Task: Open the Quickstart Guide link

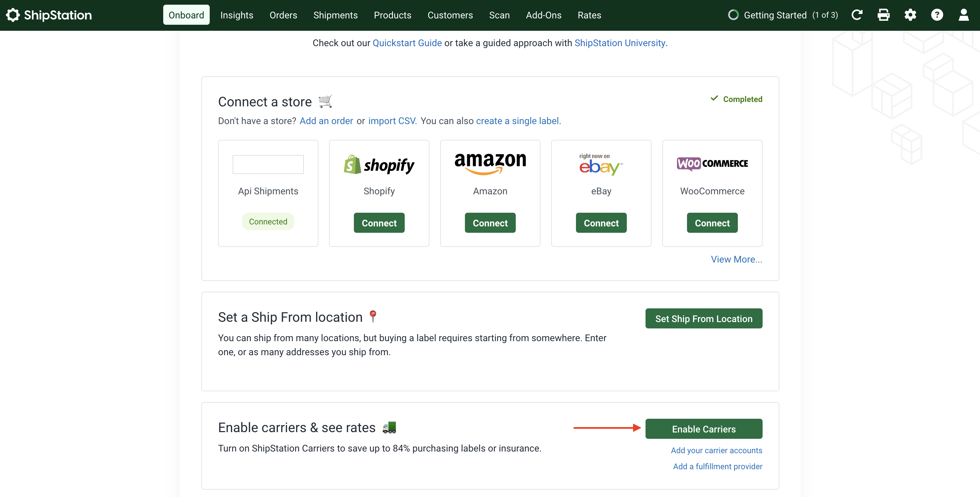Action: tap(407, 43)
